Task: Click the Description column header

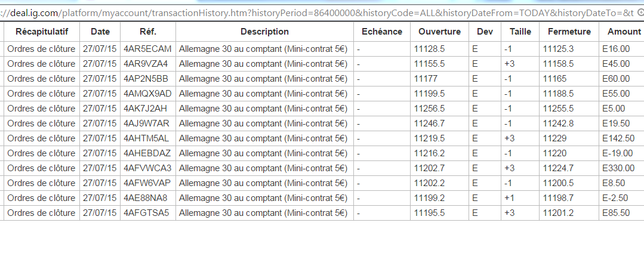Action: click(264, 32)
